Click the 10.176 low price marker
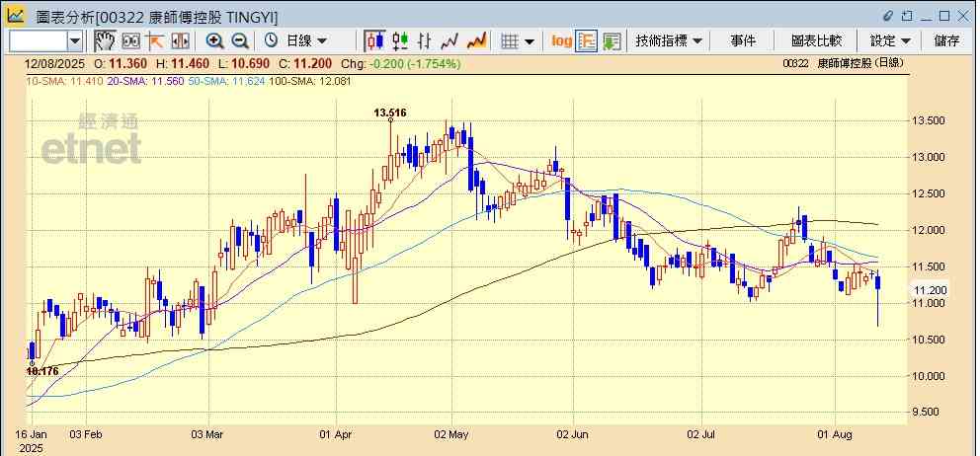Image resolution: width=980 pixels, height=456 pixels. click(42, 371)
